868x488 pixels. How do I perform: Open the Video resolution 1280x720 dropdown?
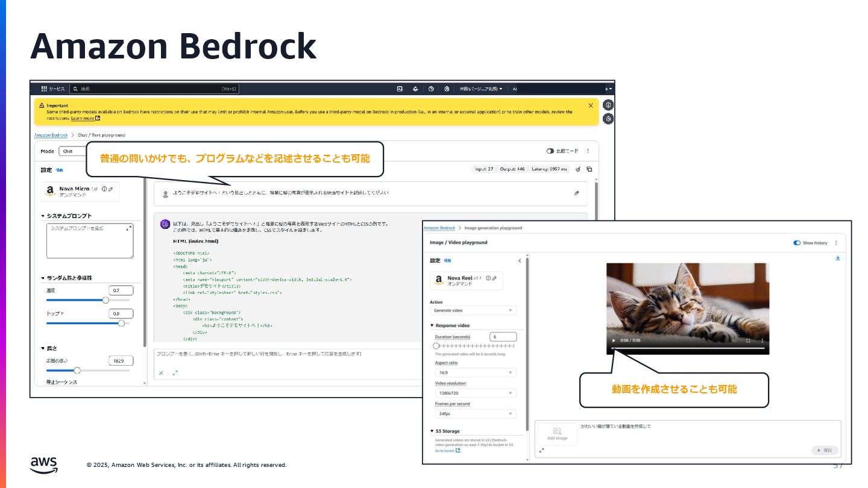pos(476,393)
